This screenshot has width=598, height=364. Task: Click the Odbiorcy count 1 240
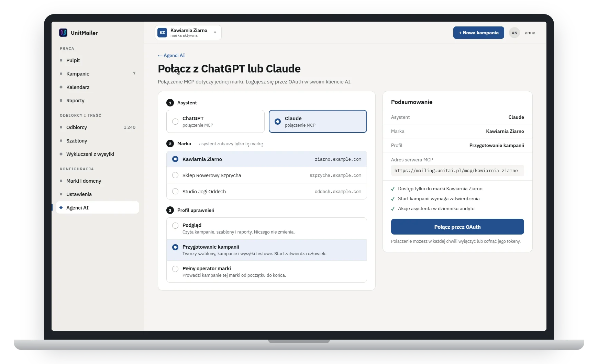[130, 127]
